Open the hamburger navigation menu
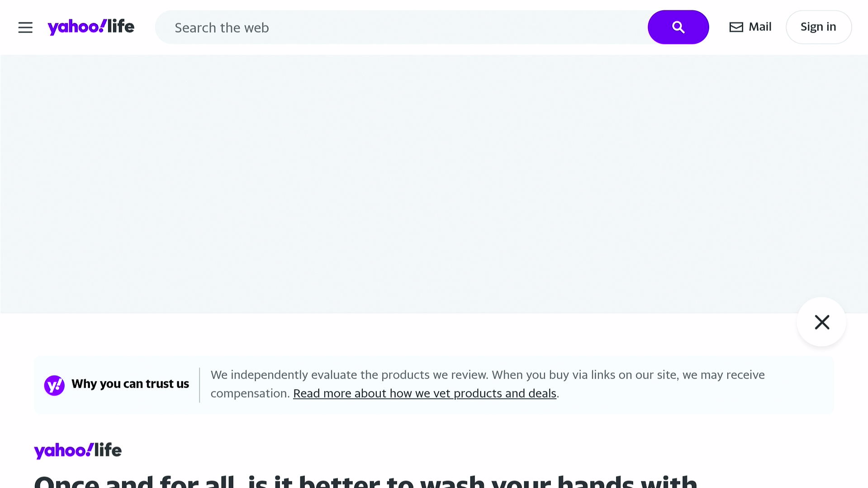The height and width of the screenshot is (488, 868). pyautogui.click(x=25, y=28)
